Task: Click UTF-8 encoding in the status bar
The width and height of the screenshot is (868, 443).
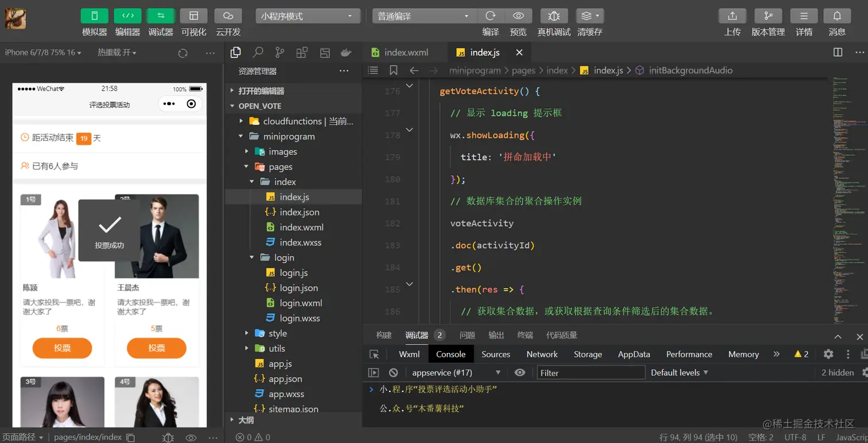Action: point(795,437)
